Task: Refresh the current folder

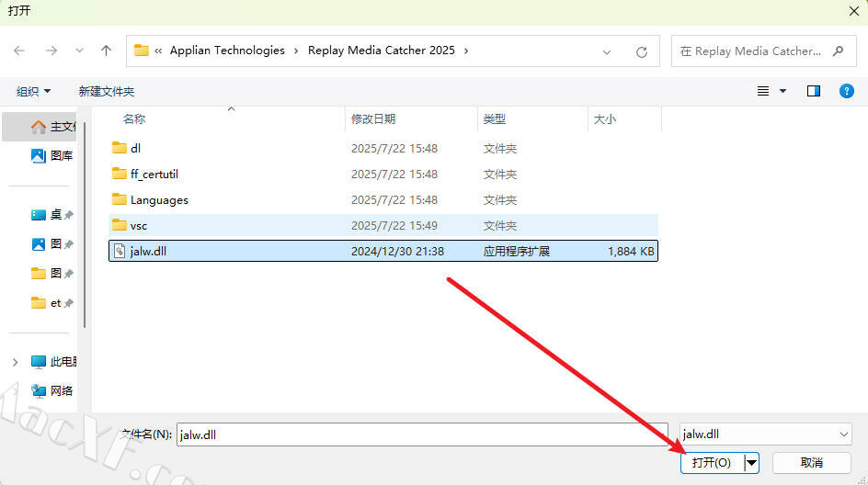Action: click(x=642, y=52)
